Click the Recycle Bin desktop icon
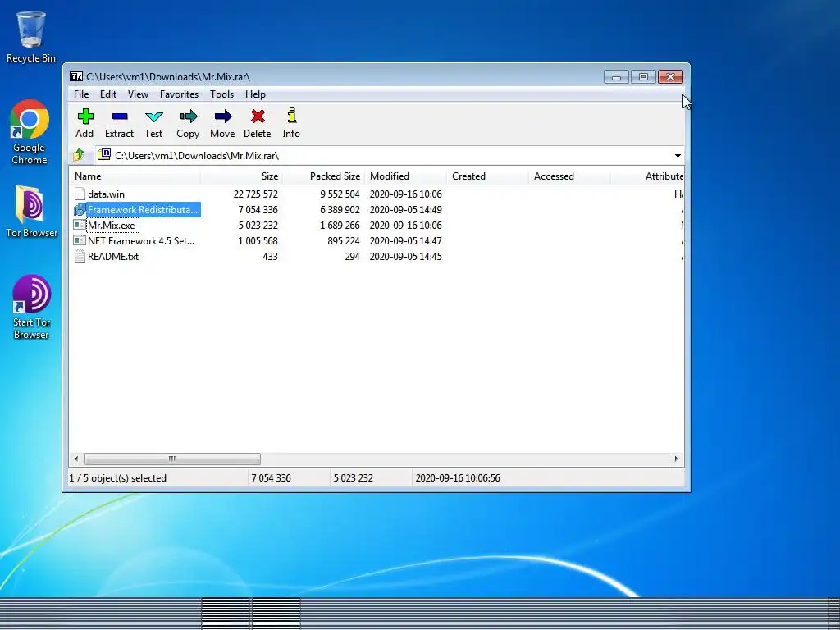840x630 pixels. tap(31, 30)
